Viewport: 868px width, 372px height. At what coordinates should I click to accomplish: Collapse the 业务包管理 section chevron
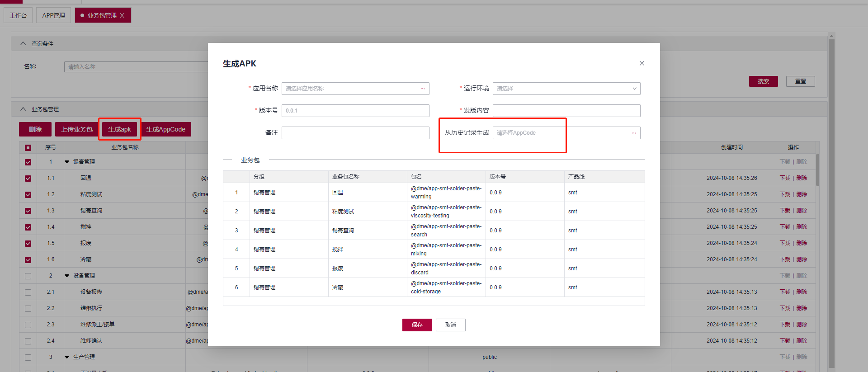pyautogui.click(x=23, y=109)
